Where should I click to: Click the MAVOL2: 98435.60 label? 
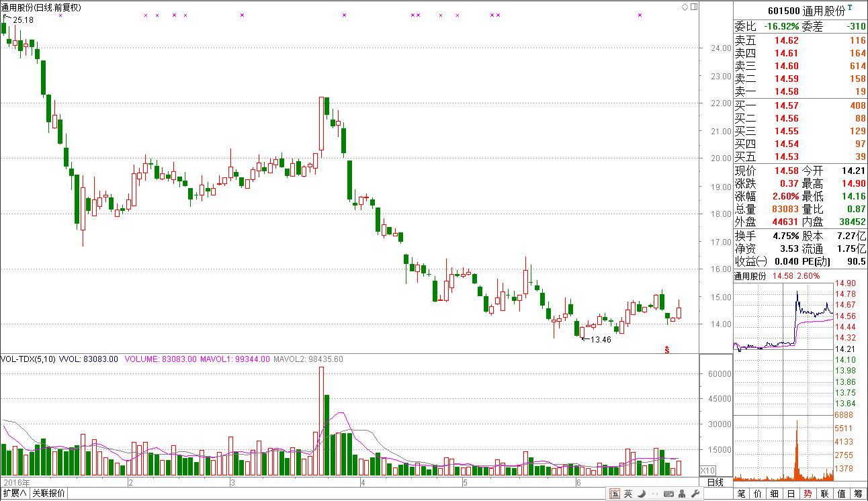tap(308, 359)
